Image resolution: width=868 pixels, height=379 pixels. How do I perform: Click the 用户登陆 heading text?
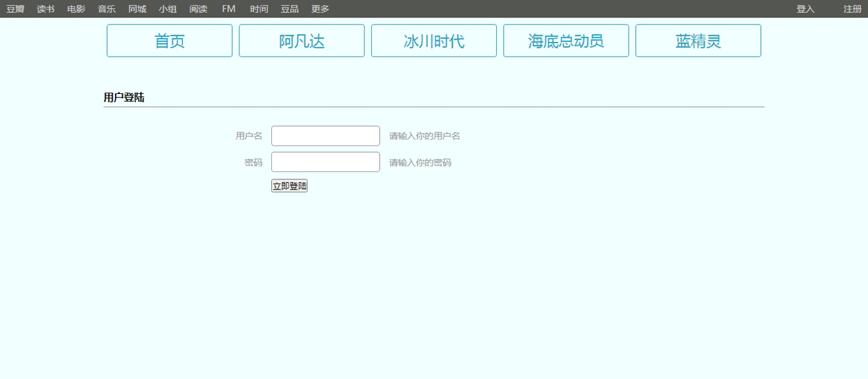(x=124, y=98)
